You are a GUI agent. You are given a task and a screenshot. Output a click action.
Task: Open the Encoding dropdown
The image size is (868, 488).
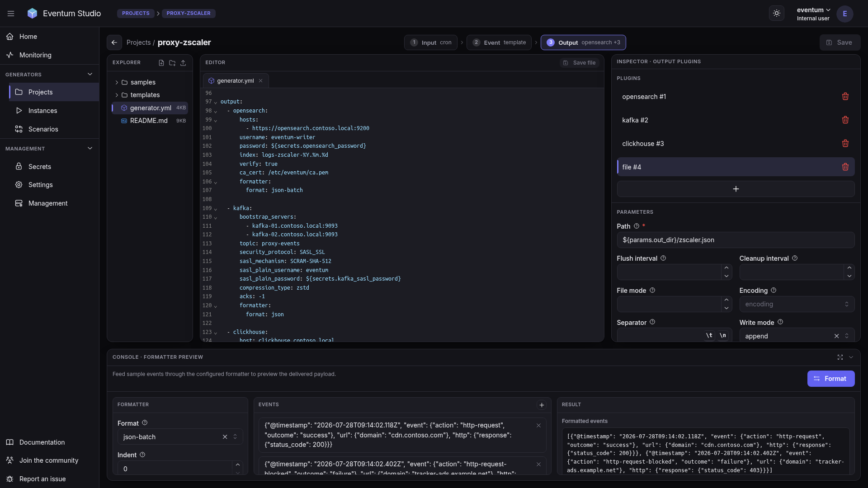point(797,305)
